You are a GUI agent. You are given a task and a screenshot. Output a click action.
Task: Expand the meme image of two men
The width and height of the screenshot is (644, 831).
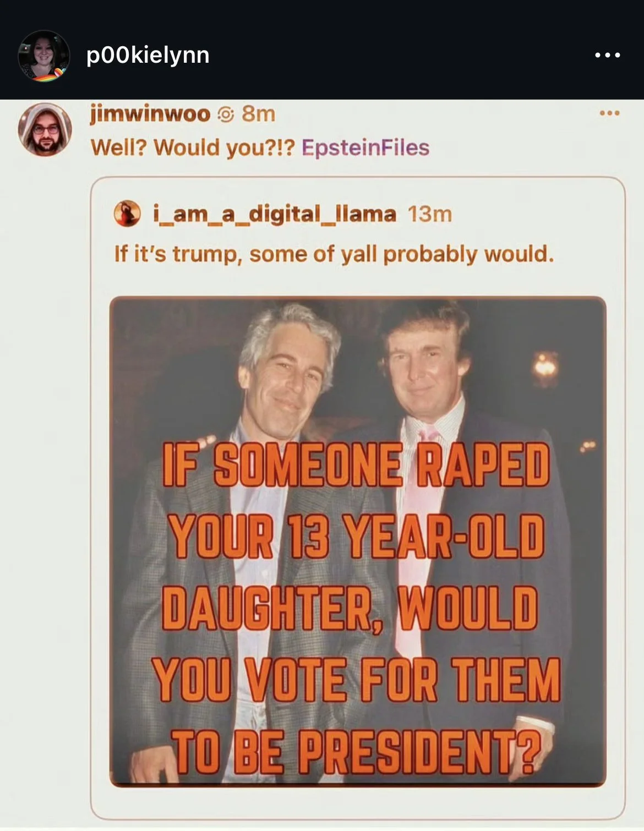click(358, 542)
